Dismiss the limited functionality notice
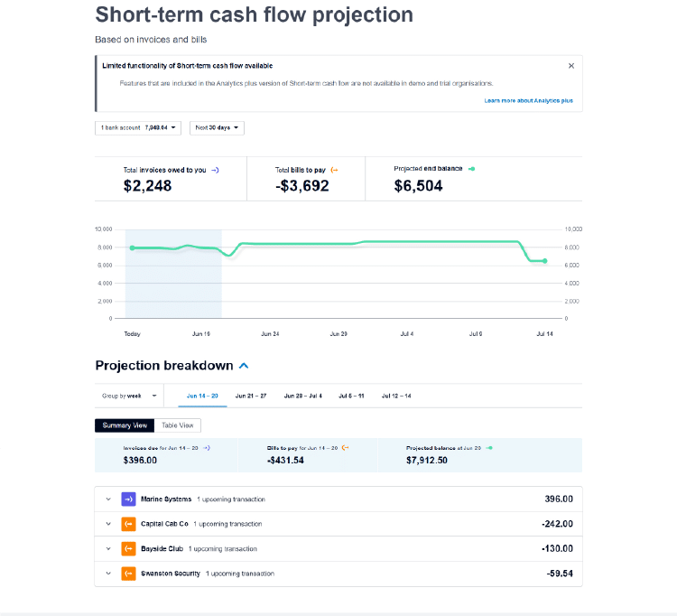The height and width of the screenshot is (616, 677). [x=570, y=66]
